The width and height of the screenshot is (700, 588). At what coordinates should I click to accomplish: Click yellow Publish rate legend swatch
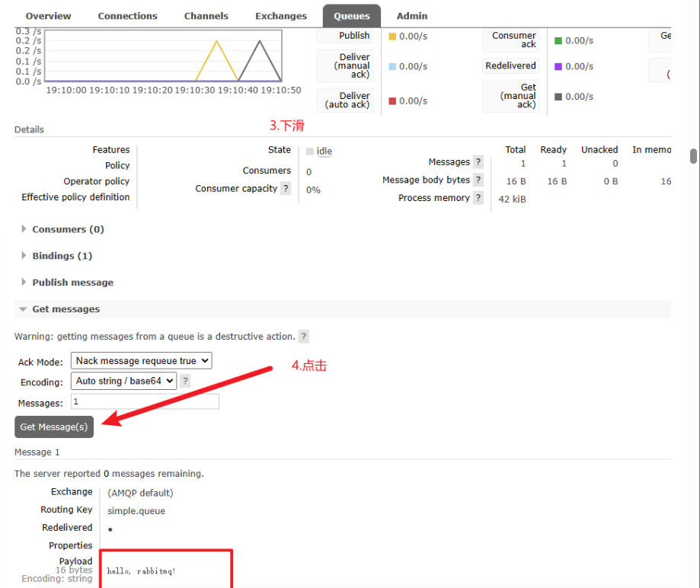click(x=392, y=37)
